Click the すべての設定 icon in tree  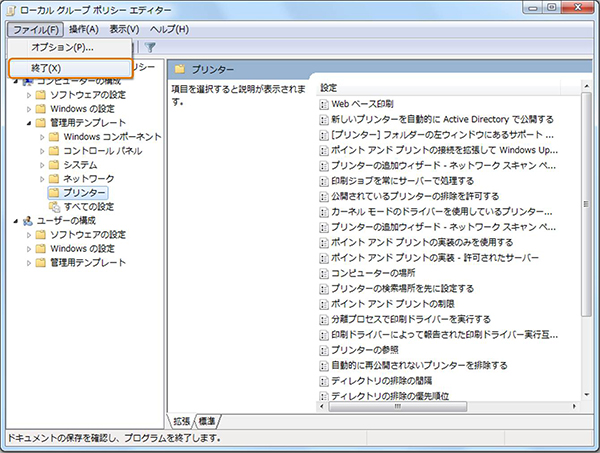pos(54,205)
